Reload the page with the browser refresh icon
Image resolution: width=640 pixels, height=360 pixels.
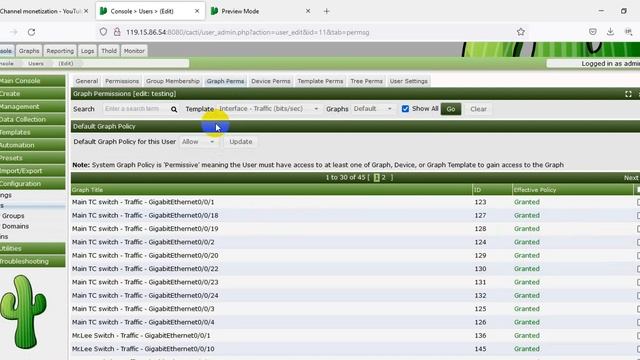(31, 32)
